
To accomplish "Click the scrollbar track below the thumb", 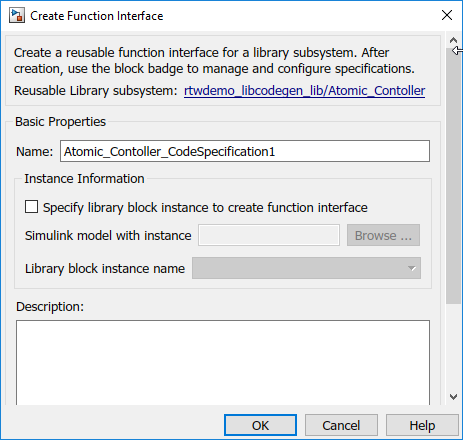I will point(453,347).
